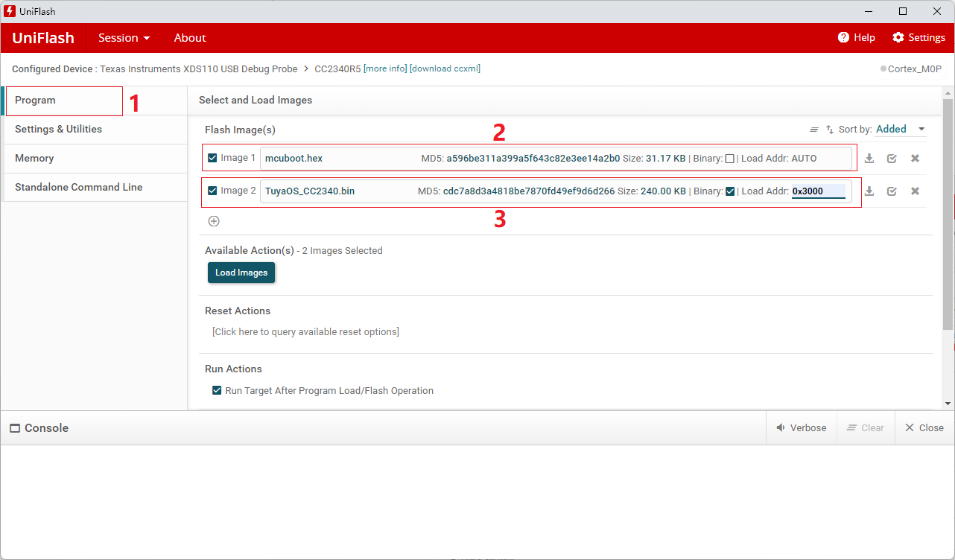Image resolution: width=955 pixels, height=560 pixels.
Task: Open the Session dropdown menu
Action: tap(124, 38)
